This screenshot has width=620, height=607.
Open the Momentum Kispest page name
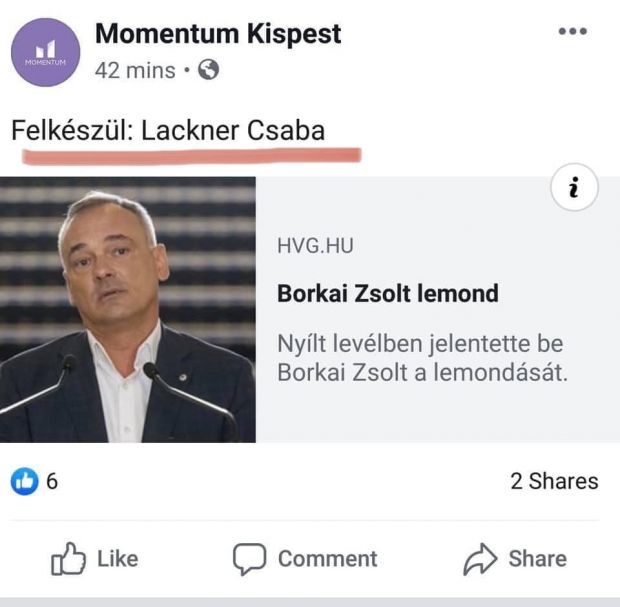(x=218, y=34)
